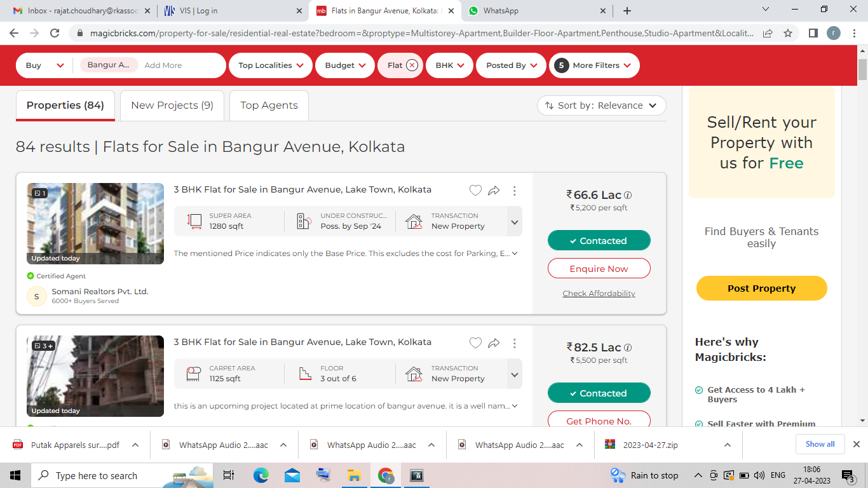Open Task View on the taskbar
Viewport: 868px width, 488px height.
[x=229, y=475]
